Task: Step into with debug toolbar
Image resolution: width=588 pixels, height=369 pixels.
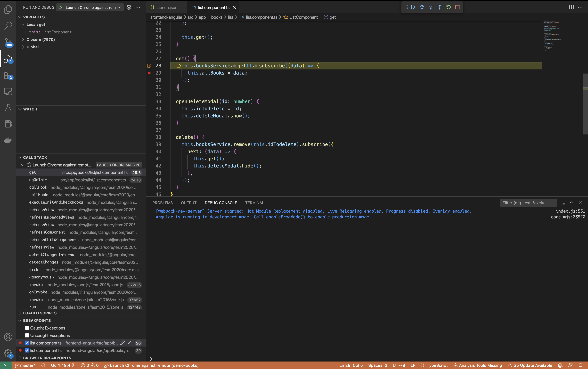Action: point(431,7)
